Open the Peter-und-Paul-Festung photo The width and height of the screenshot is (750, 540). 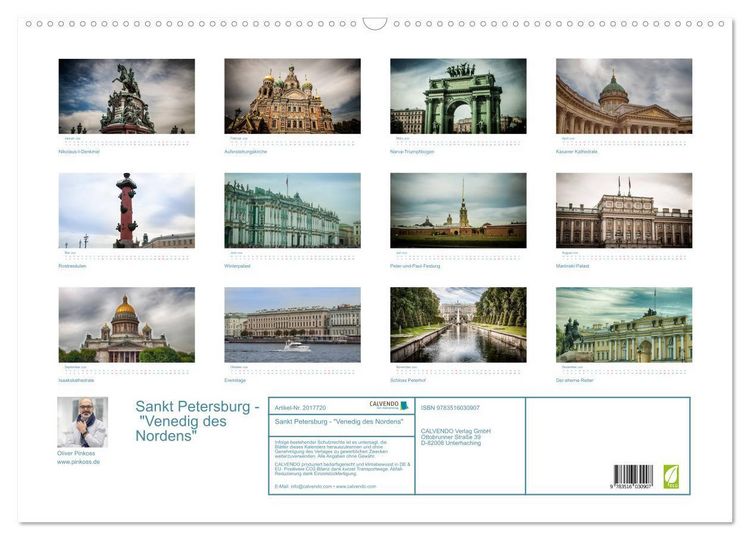click(458, 210)
